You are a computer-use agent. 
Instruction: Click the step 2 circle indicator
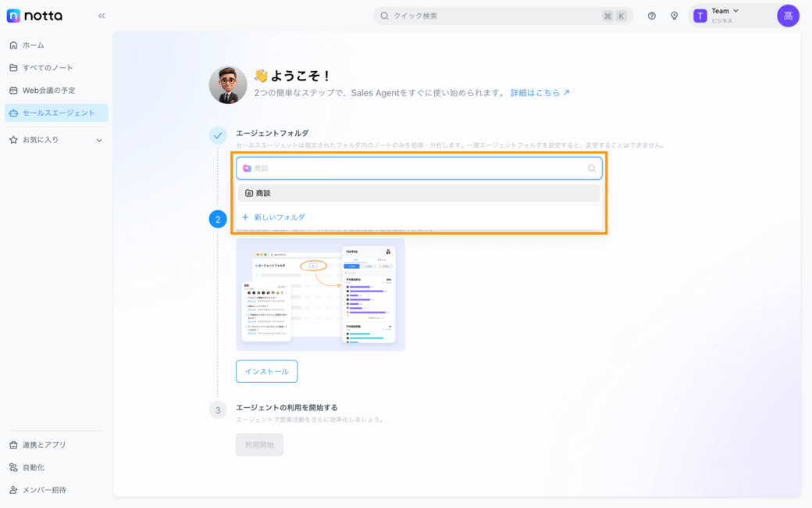click(218, 220)
